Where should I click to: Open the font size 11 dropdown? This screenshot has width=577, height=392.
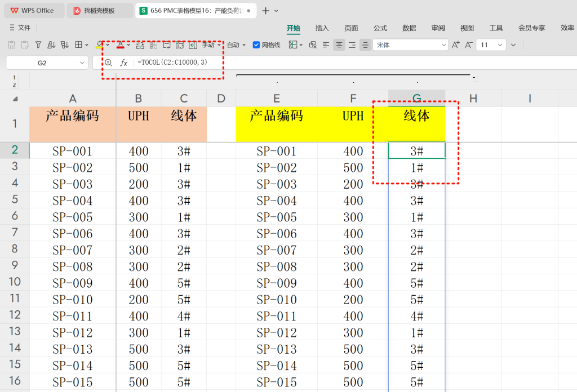[500, 45]
